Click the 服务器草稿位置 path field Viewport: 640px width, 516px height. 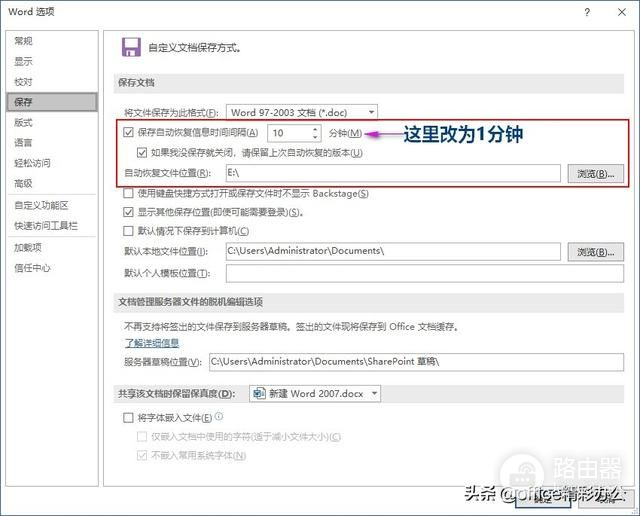point(416,362)
